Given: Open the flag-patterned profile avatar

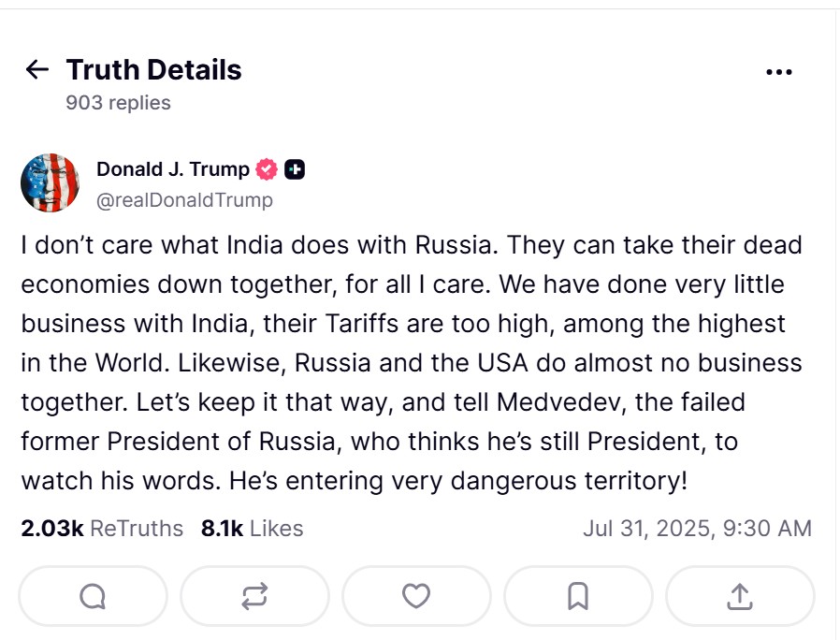Looking at the screenshot, I should [51, 183].
